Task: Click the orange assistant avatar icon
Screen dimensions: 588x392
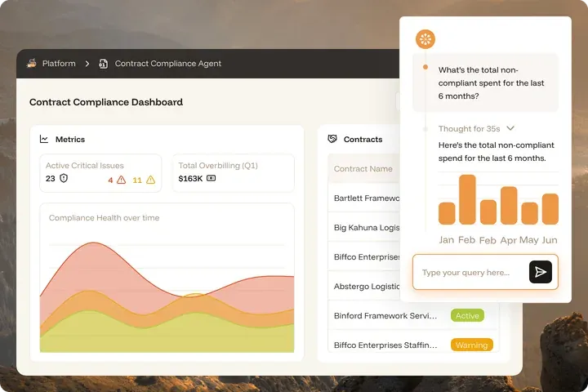Action: click(x=425, y=39)
